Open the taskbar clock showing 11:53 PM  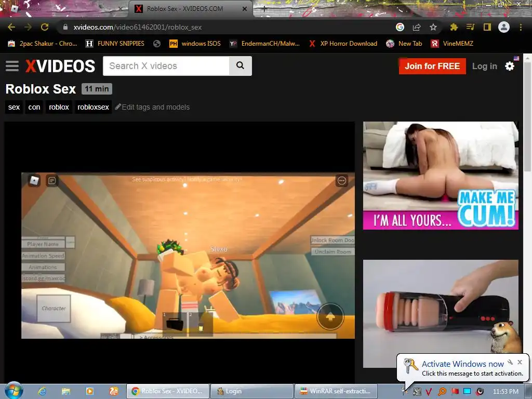tap(506, 392)
